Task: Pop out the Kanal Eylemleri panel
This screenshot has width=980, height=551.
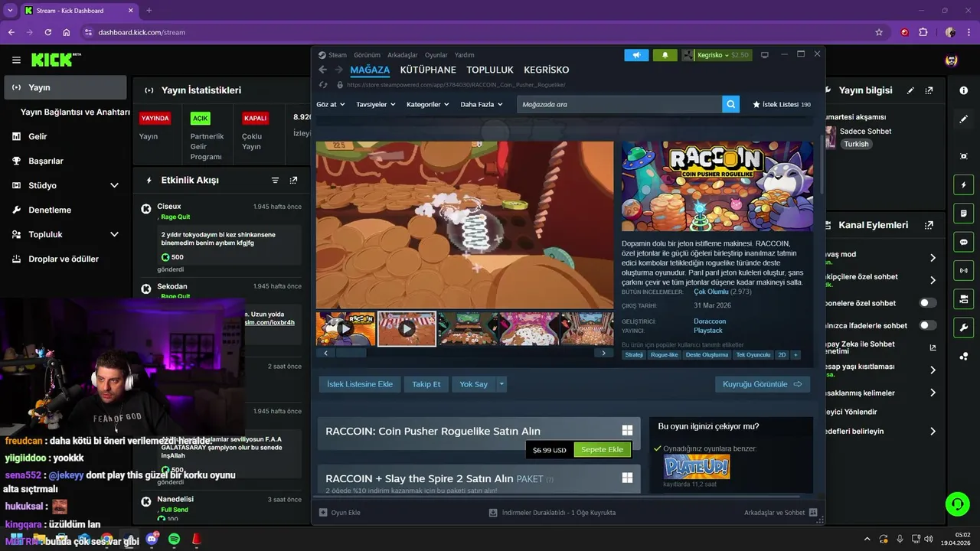Action: point(929,225)
